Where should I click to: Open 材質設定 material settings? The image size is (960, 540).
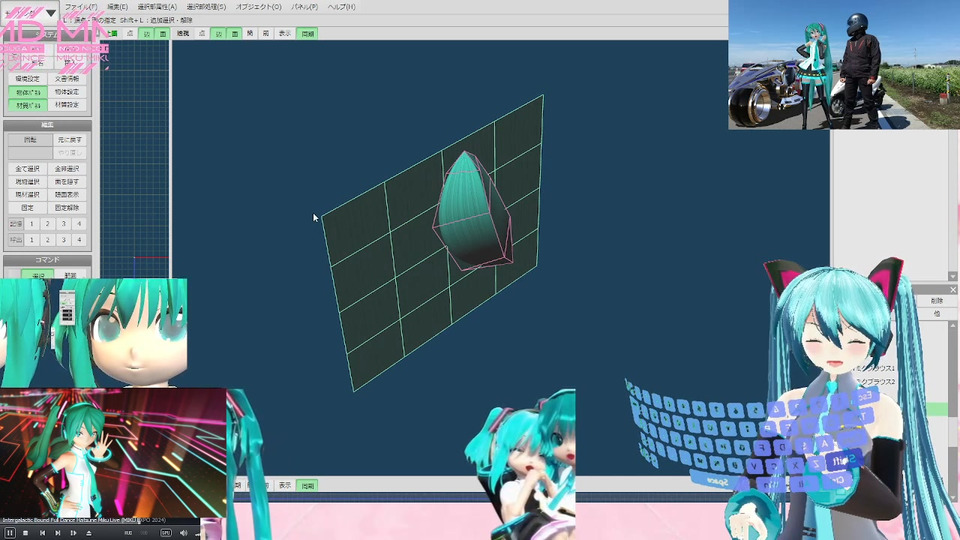67,105
